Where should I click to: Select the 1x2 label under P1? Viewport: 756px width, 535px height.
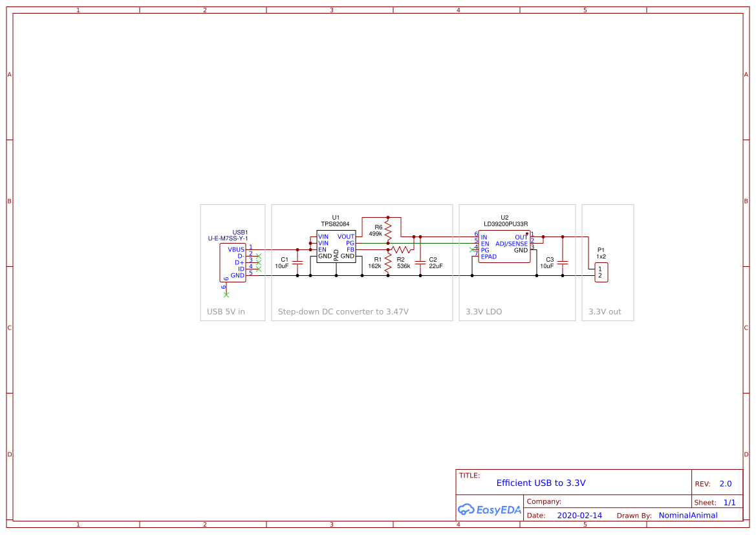tap(601, 257)
